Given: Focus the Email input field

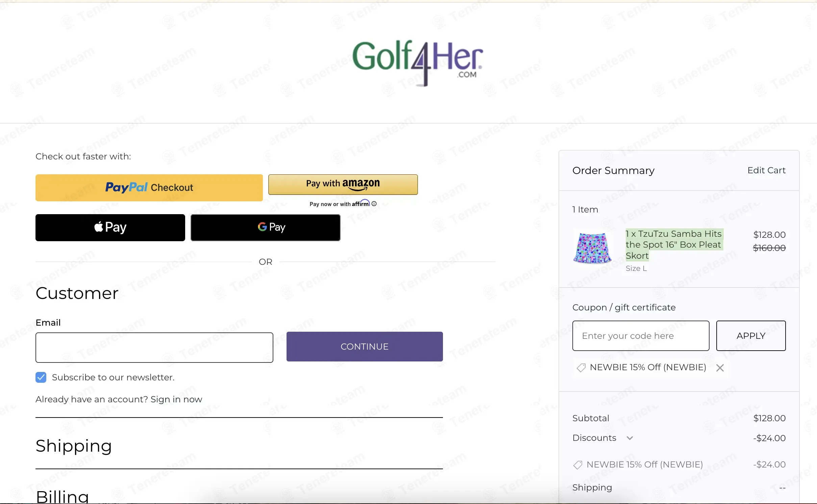Looking at the screenshot, I should [x=154, y=348].
